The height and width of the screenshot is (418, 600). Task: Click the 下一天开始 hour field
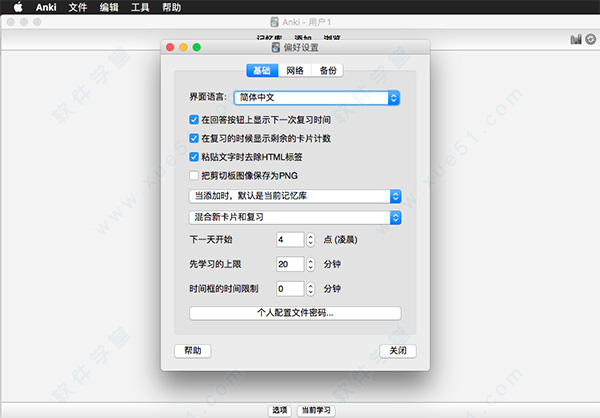[x=290, y=240]
